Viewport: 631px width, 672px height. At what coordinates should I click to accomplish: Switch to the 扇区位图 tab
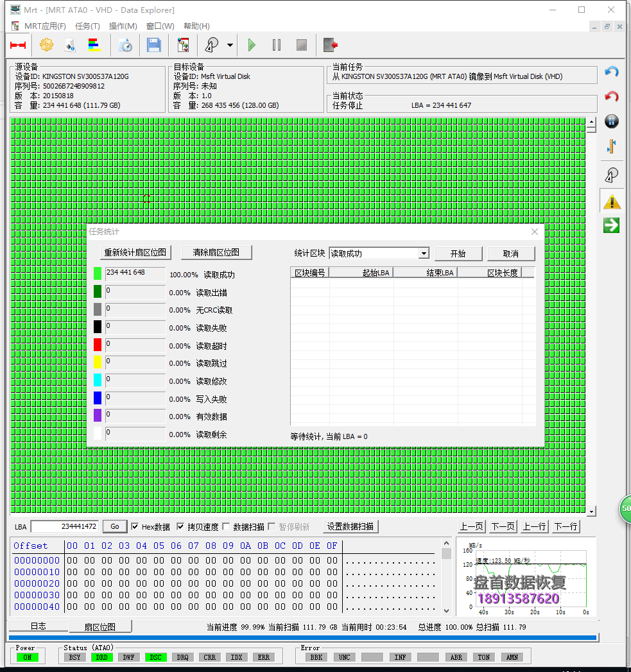(x=100, y=626)
